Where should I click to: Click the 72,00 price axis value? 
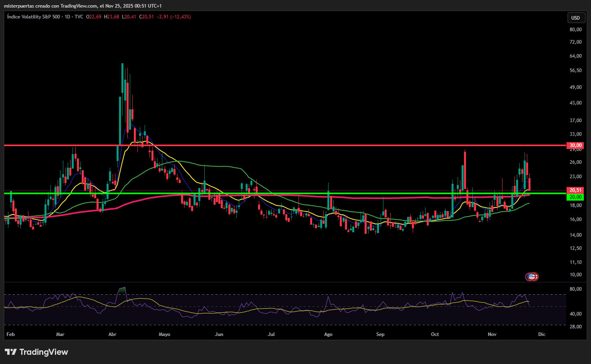pos(575,42)
